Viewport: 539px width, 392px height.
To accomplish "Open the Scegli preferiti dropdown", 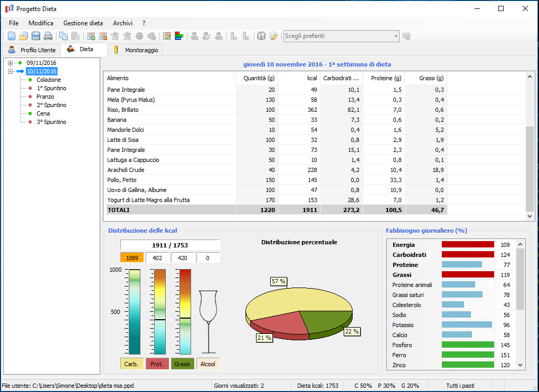I will click(395, 36).
